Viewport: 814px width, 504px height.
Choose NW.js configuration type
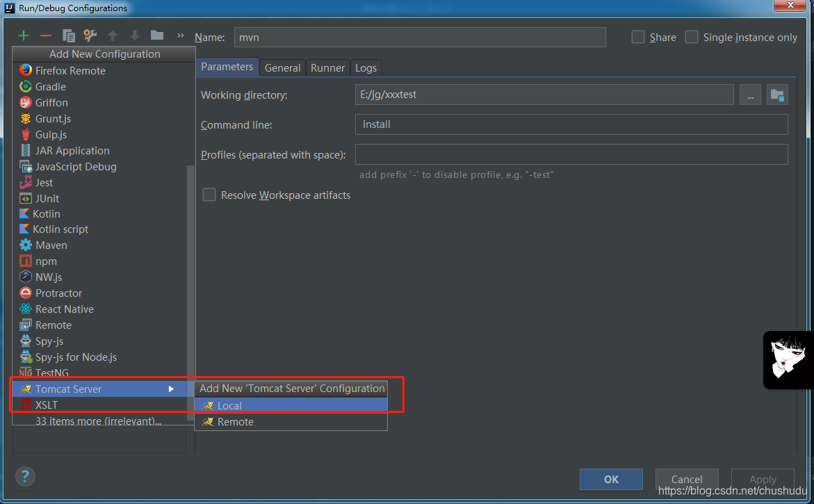click(99, 277)
